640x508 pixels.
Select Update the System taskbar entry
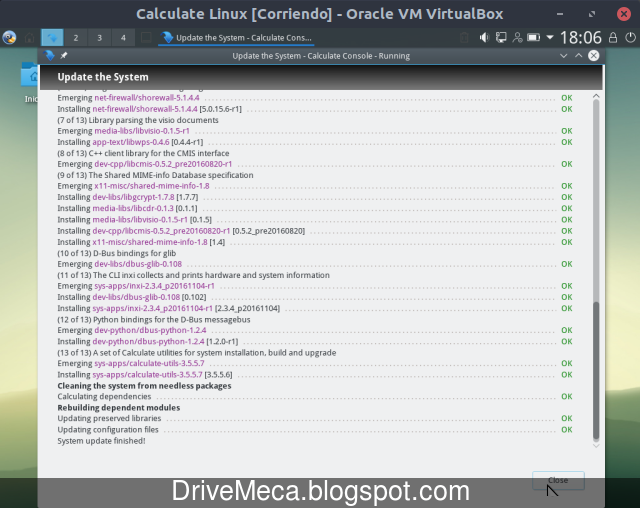(x=236, y=38)
